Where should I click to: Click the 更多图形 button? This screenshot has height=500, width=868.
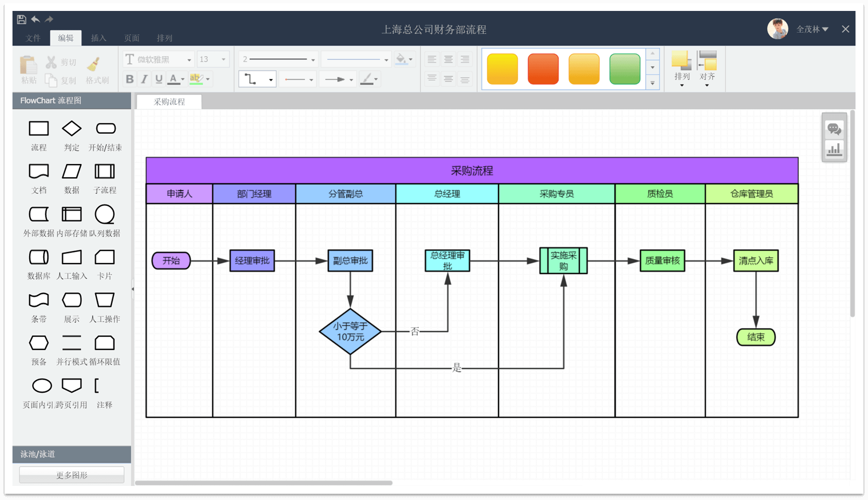coord(71,474)
